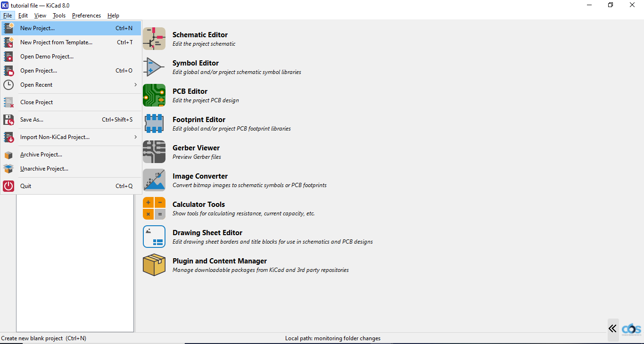The image size is (644, 344).
Task: Choose Quit from the File menu
Action: [71, 186]
